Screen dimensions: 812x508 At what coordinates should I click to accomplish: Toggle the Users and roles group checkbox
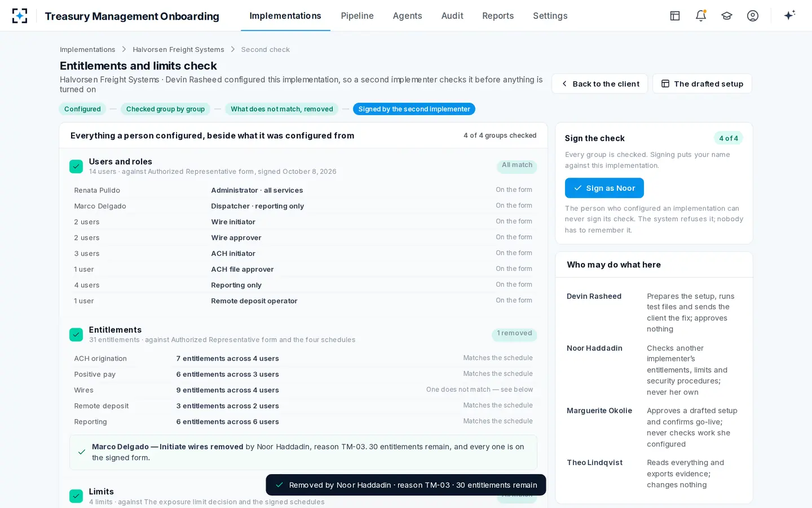tap(76, 167)
